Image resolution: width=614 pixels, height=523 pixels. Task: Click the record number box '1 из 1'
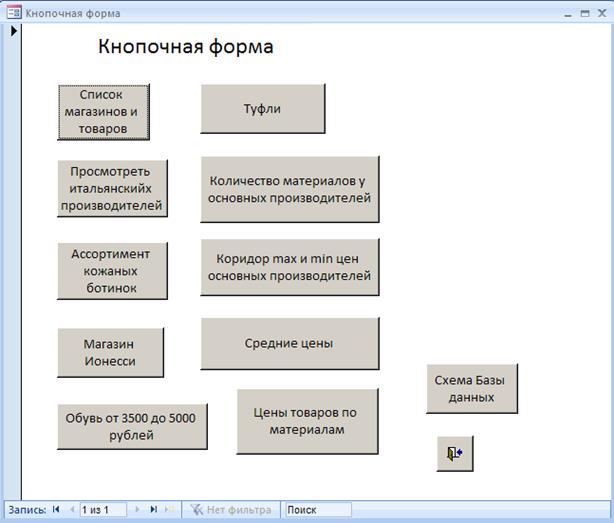point(102,510)
